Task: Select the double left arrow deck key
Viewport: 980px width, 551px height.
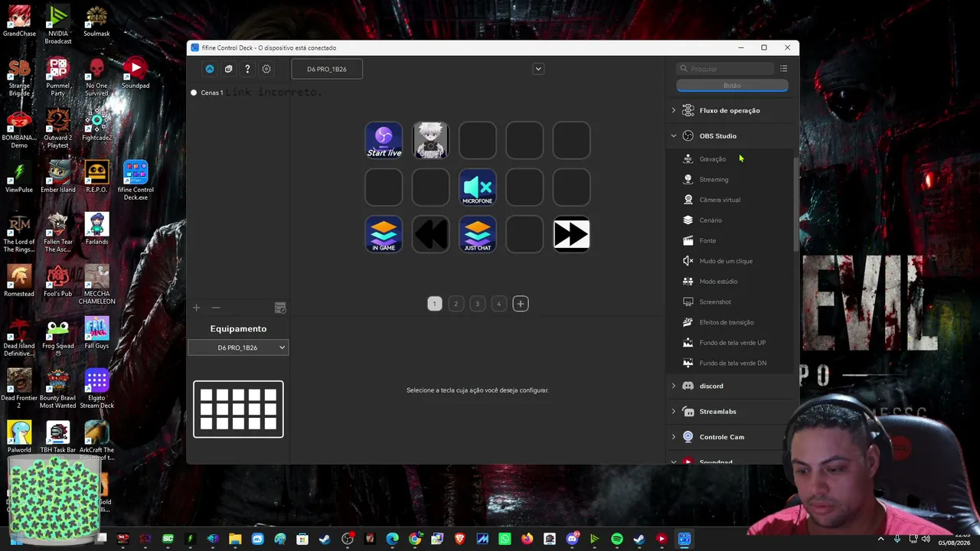Action: point(431,235)
